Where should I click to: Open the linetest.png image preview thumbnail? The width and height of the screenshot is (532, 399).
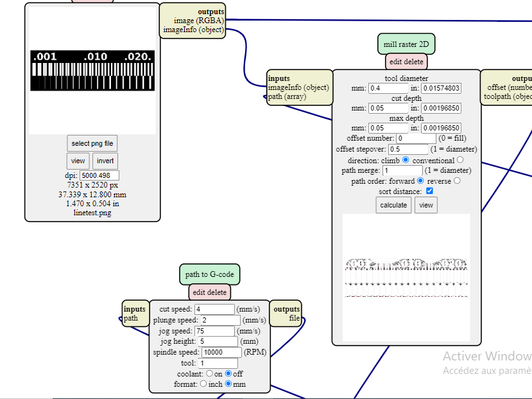[92, 71]
